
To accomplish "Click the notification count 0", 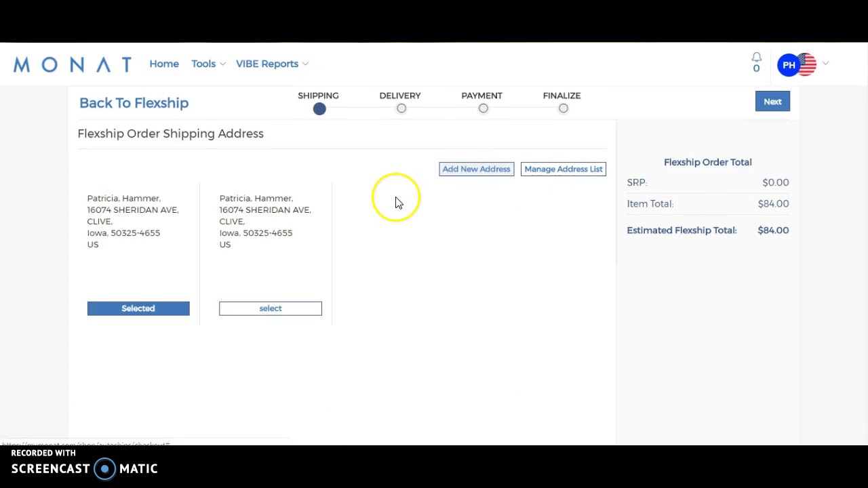I will [756, 68].
